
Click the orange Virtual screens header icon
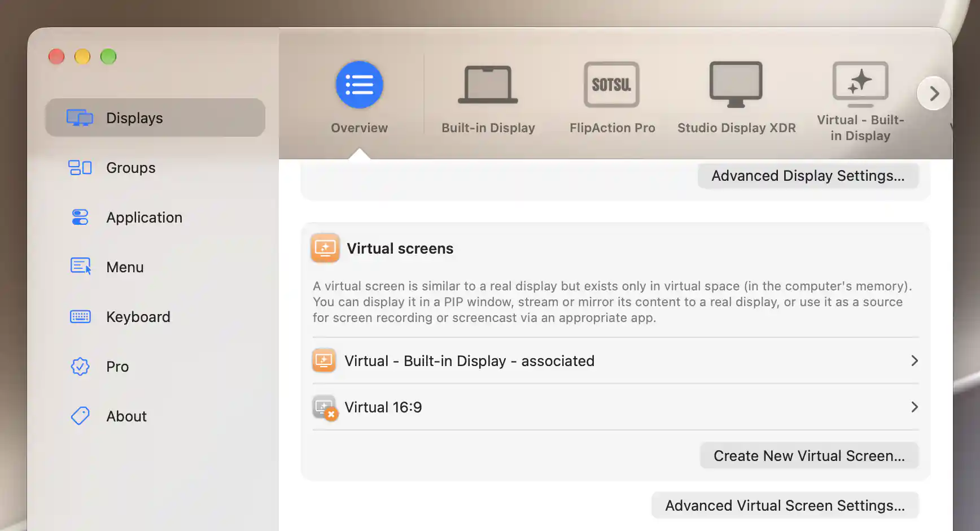click(x=325, y=248)
